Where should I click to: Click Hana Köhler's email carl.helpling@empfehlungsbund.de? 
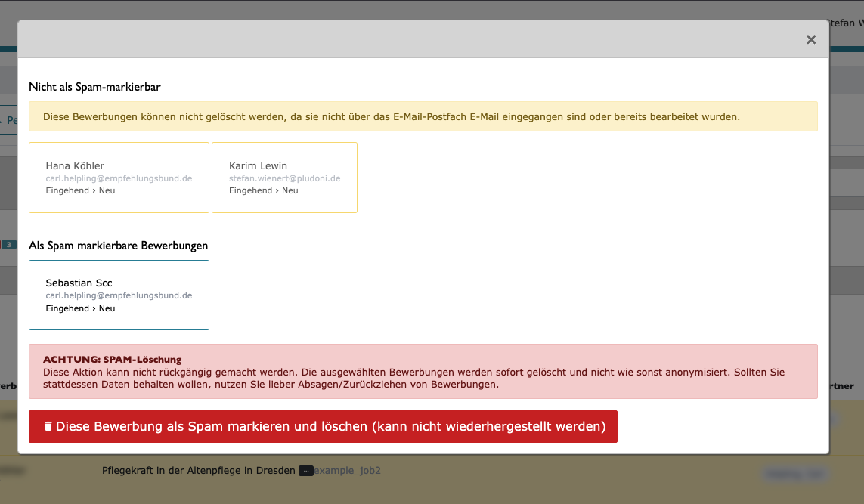point(119,178)
